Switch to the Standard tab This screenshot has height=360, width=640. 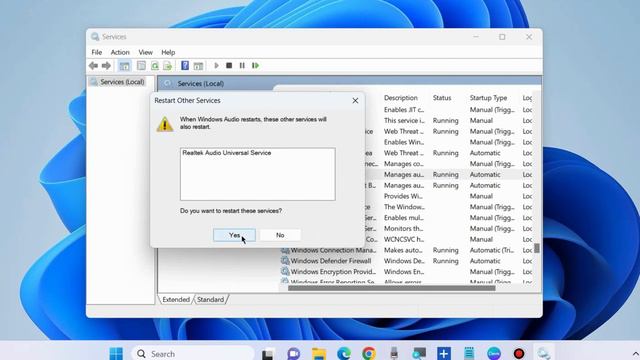[x=210, y=300]
